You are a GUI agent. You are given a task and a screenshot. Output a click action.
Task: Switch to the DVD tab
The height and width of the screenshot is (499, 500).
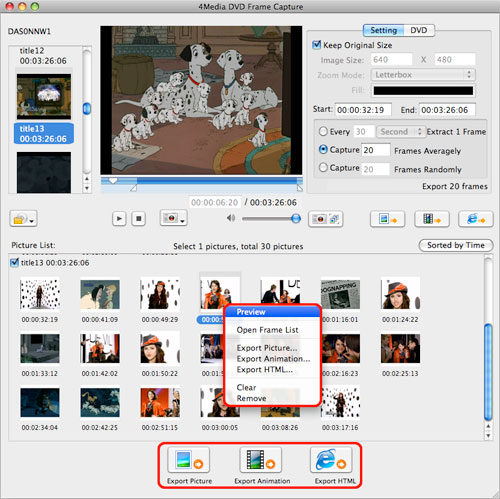click(419, 30)
